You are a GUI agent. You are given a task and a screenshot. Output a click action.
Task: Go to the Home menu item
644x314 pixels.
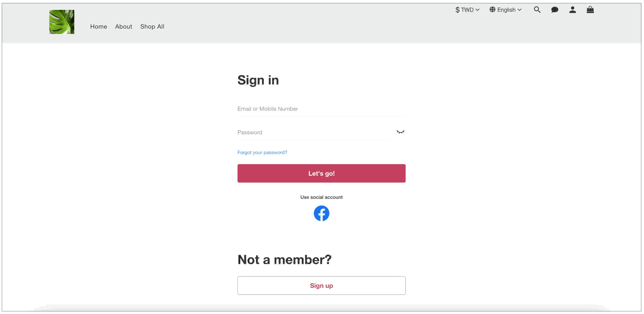click(x=99, y=27)
